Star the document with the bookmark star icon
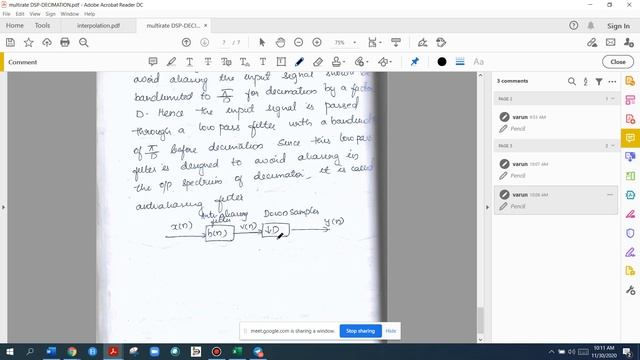 coord(29,42)
